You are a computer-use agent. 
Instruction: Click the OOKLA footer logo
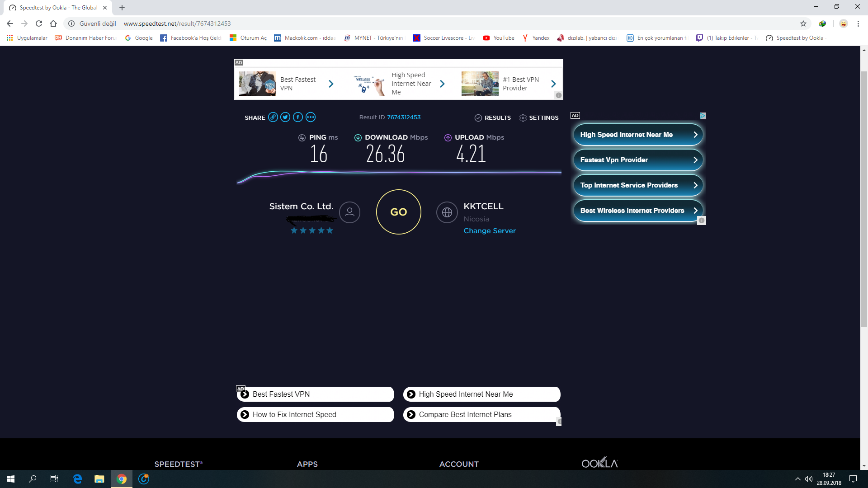599,463
